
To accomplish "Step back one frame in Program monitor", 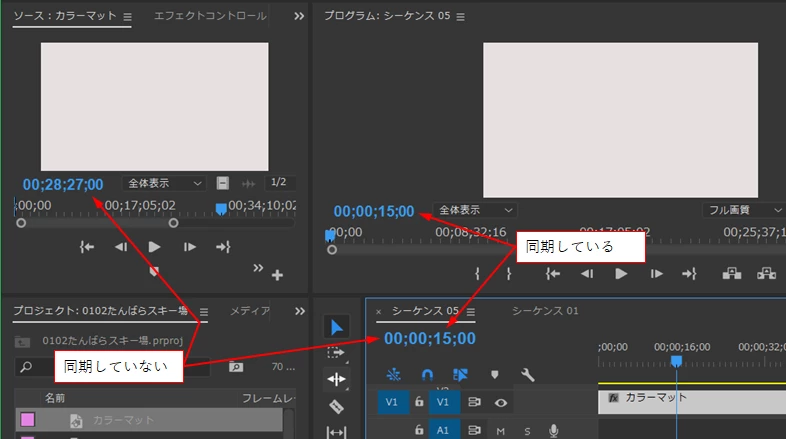I will (x=586, y=274).
